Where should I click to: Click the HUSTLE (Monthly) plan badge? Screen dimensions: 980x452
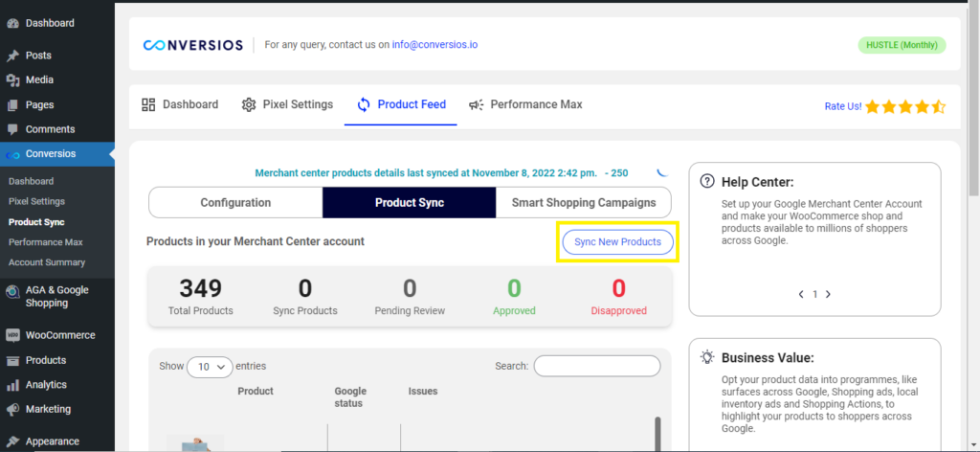(902, 45)
